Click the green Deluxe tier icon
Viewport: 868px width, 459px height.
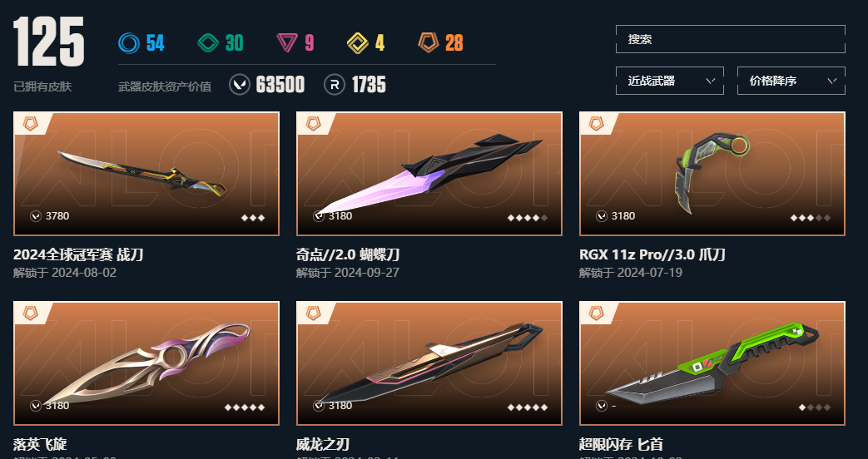[208, 42]
